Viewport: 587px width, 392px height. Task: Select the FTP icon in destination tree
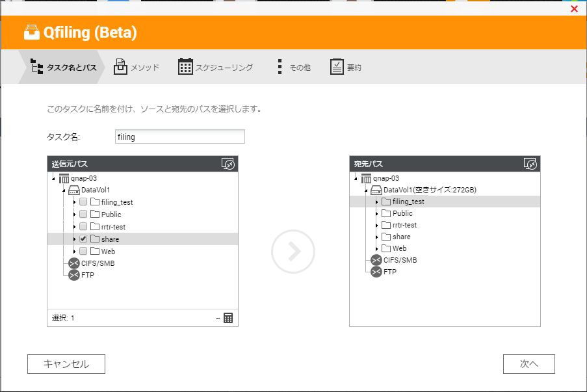(376, 272)
